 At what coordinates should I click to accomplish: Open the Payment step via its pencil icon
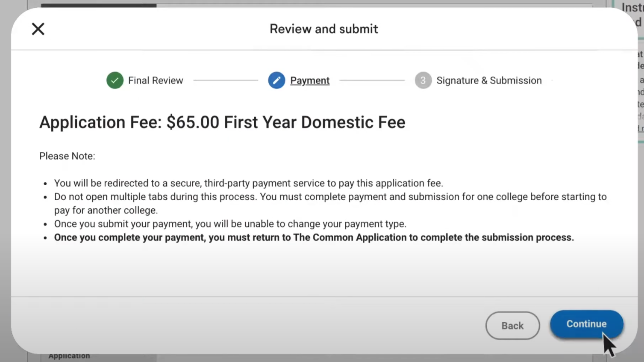coord(276,80)
